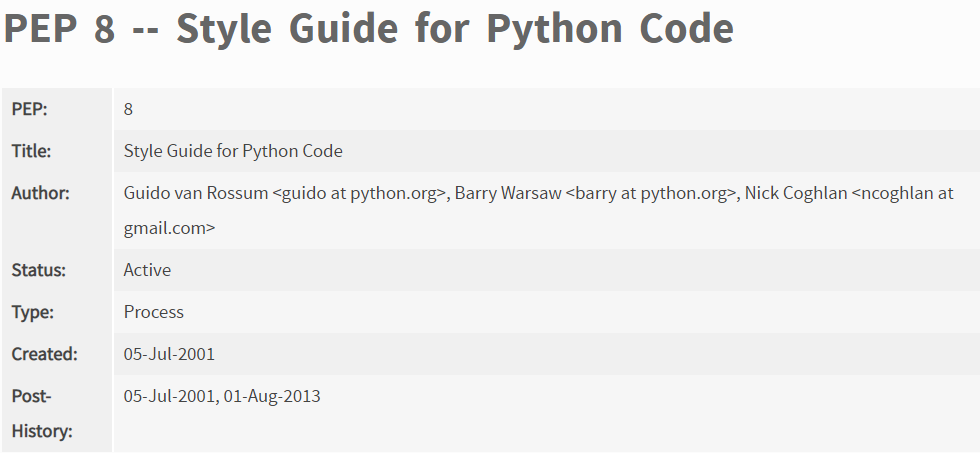
Task: Click the status value 'Active'
Action: click(x=147, y=269)
